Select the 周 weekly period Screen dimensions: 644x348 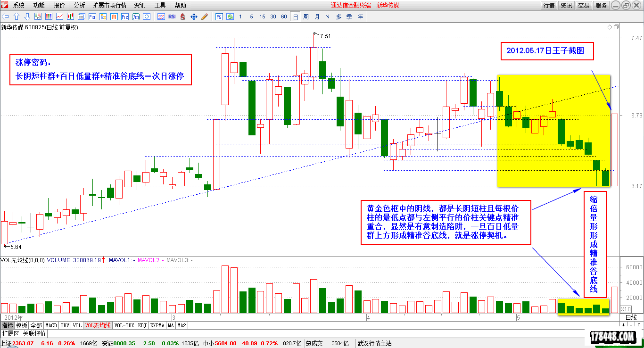tap(306, 17)
